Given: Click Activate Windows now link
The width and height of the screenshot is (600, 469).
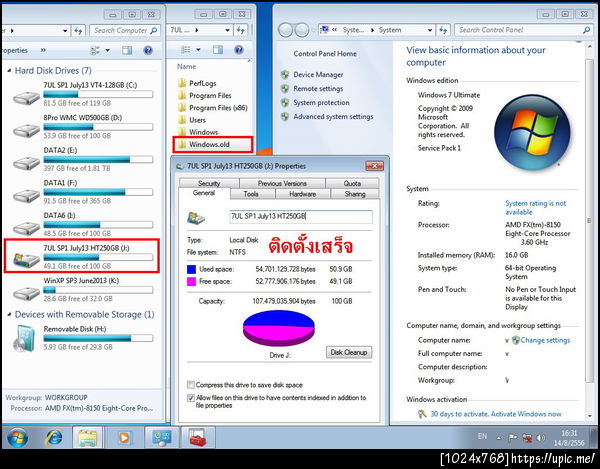Looking at the screenshot, I should pos(526,414).
